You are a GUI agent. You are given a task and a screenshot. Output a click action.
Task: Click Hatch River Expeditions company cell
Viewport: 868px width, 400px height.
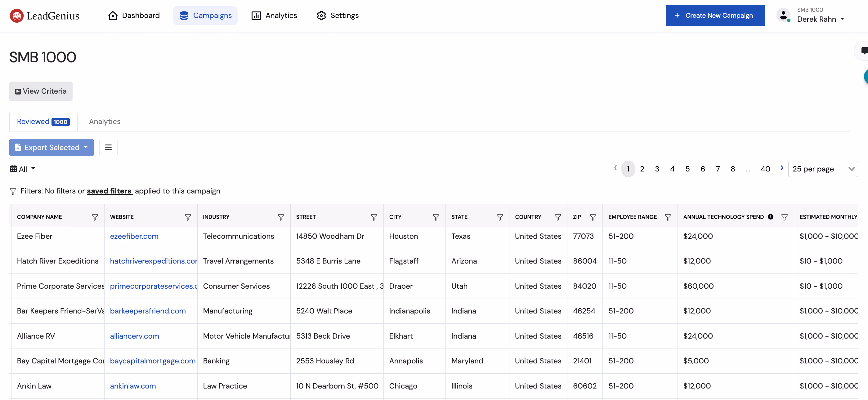pos(58,261)
